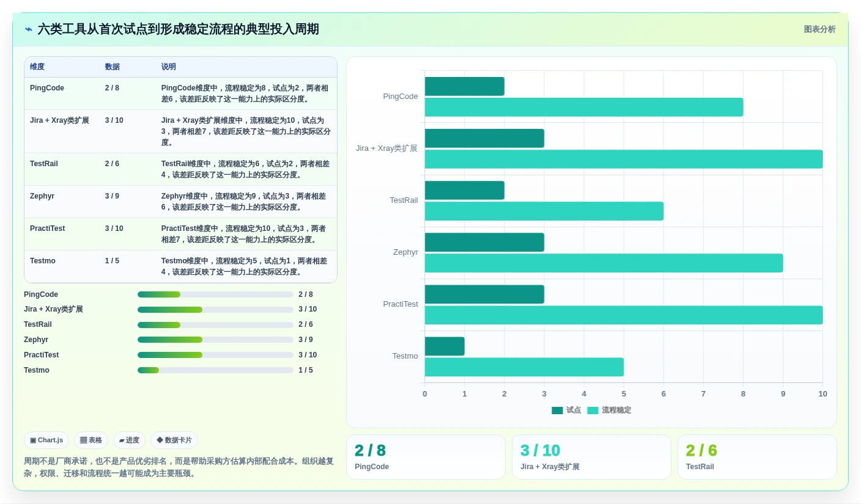Select the 进度 chip
This screenshot has height=504, width=861.
(129, 440)
